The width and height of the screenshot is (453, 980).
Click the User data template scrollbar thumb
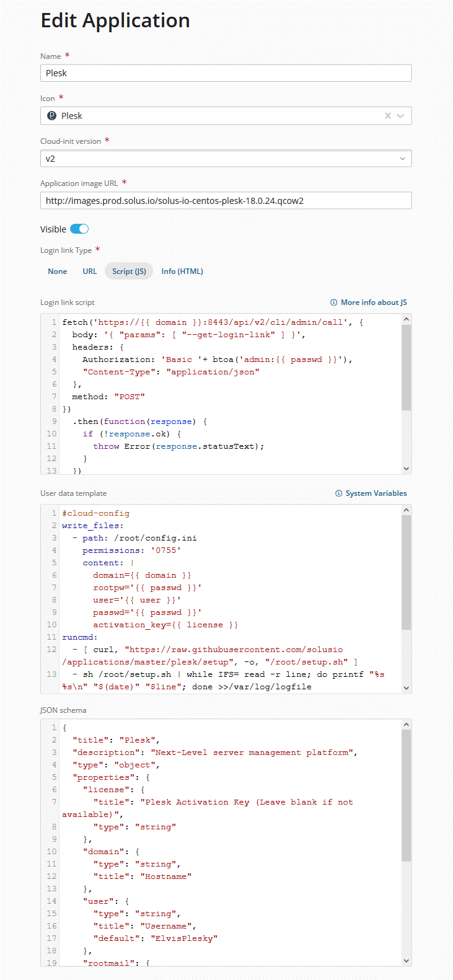(x=407, y=573)
